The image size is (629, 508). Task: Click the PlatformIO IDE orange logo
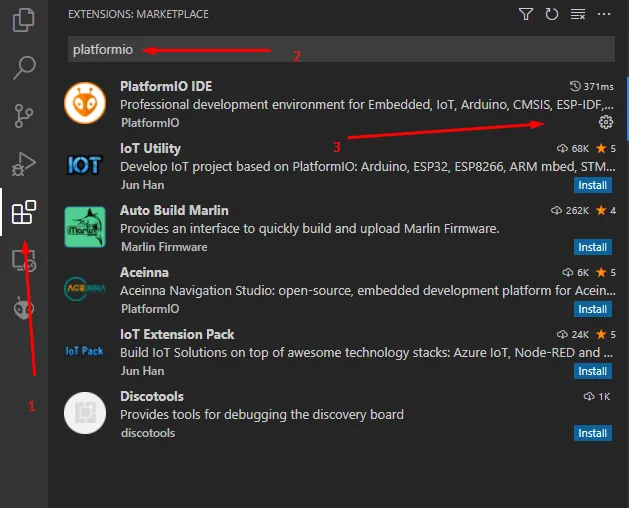tap(85, 103)
